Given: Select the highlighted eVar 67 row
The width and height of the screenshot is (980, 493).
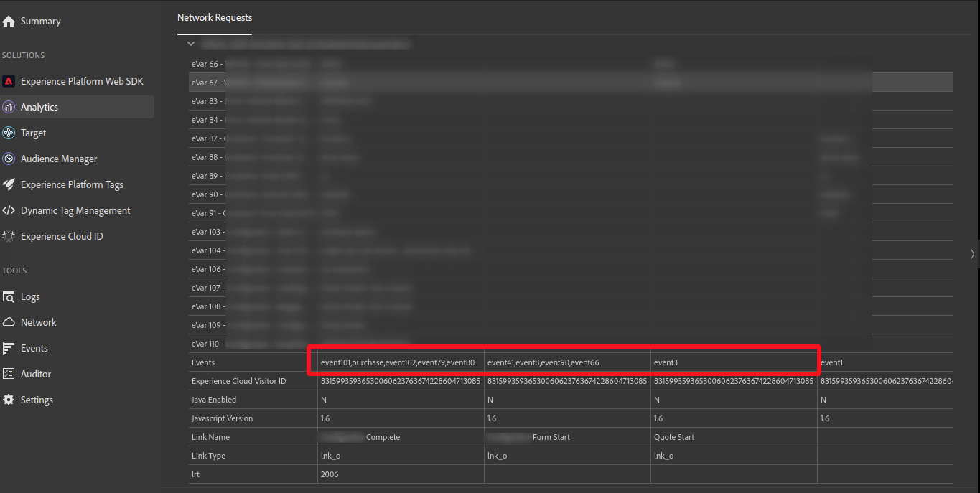Looking at the screenshot, I should (x=503, y=82).
